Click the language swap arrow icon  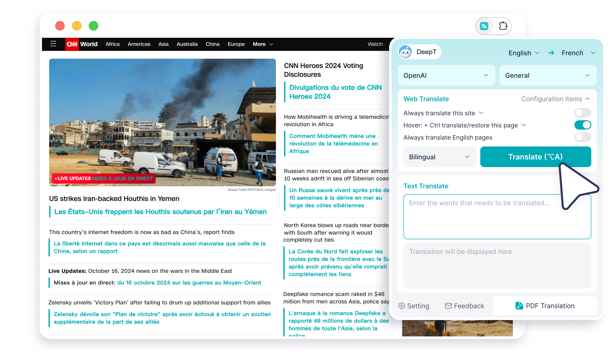(x=551, y=53)
